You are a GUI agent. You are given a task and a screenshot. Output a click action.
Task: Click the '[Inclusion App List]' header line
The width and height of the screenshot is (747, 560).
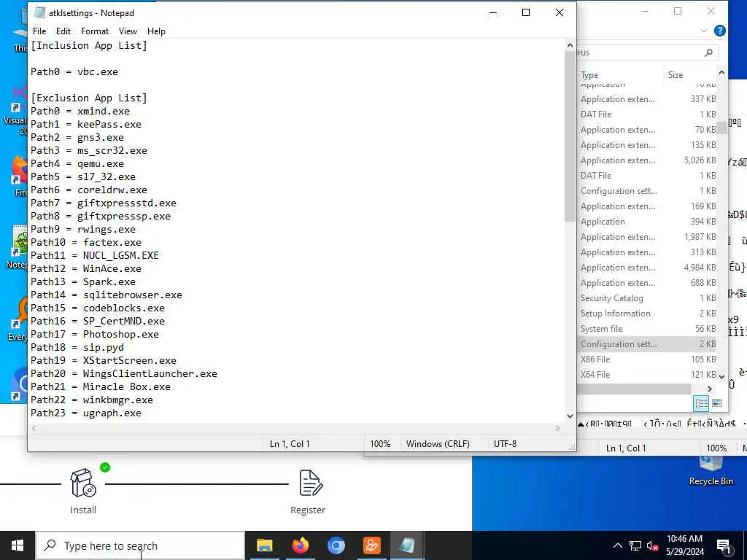click(89, 46)
